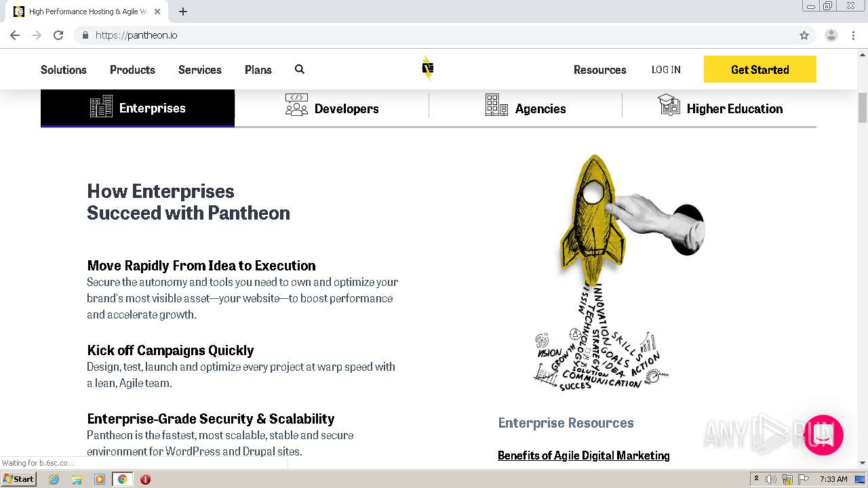Open the Solutions menu

tap(64, 70)
